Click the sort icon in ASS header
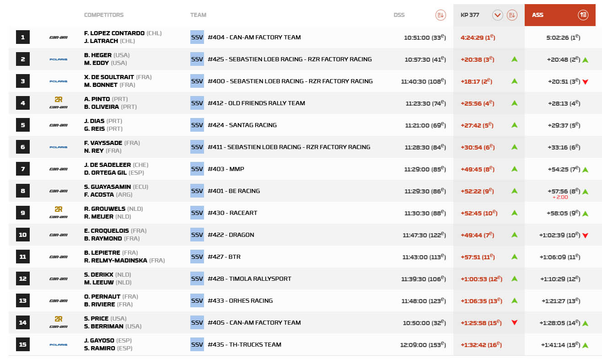Viewport: 602px width, 364px height. pos(583,15)
